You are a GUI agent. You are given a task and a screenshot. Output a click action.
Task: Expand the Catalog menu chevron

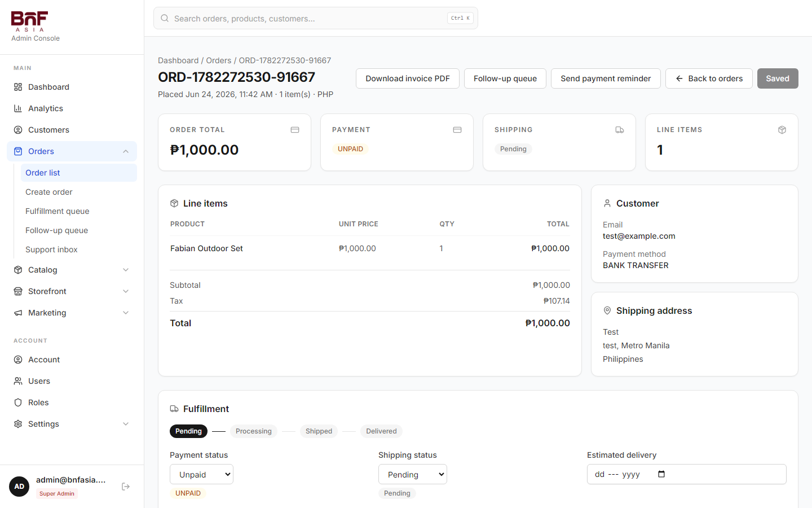coord(126,270)
